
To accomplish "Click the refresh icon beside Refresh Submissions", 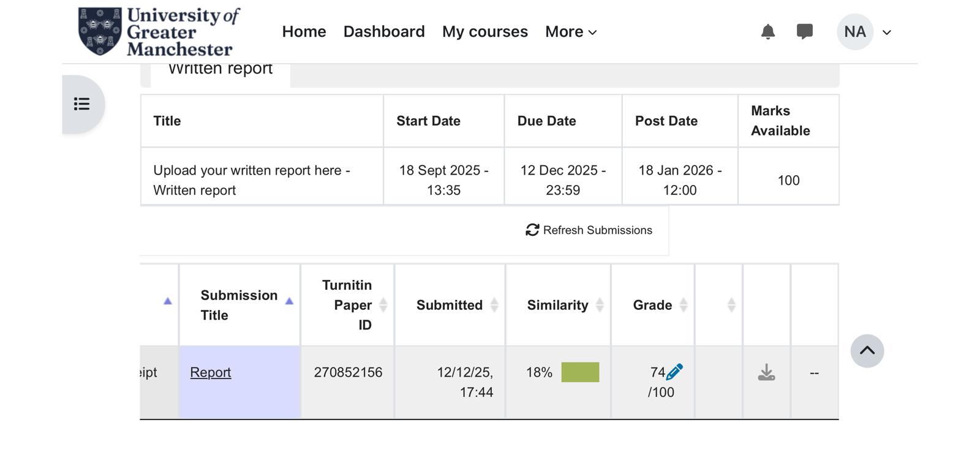I will click(532, 230).
